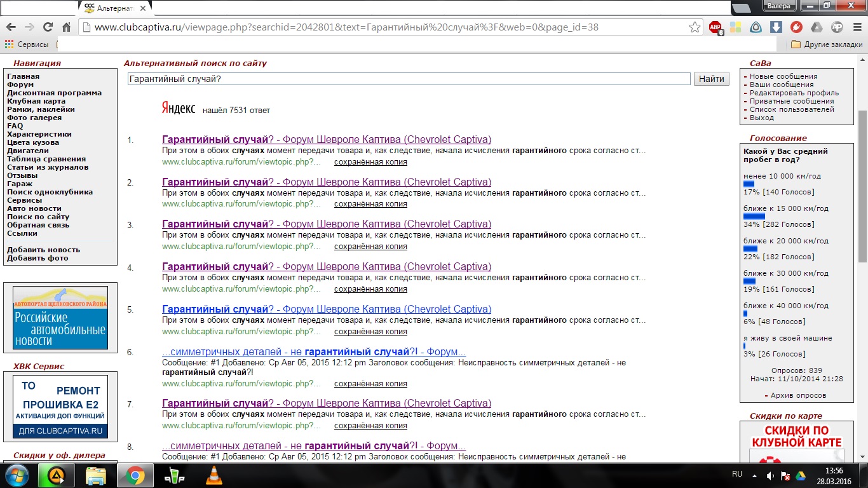Open Форум in navigation menu
The width and height of the screenshot is (868, 488).
click(20, 85)
